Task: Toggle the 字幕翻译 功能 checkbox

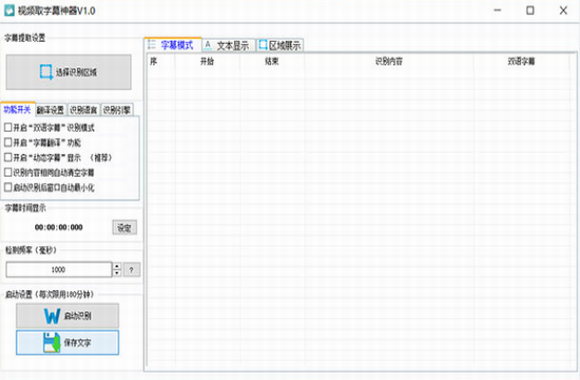Action: click(8, 142)
